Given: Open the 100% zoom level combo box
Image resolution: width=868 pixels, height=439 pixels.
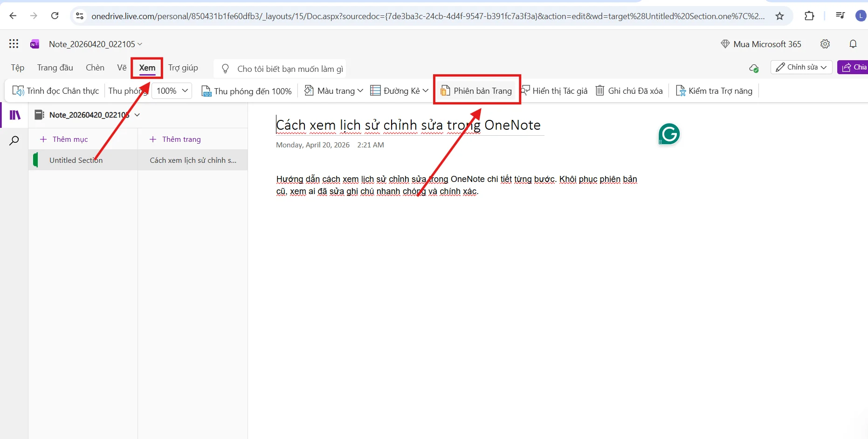Looking at the screenshot, I should point(172,91).
